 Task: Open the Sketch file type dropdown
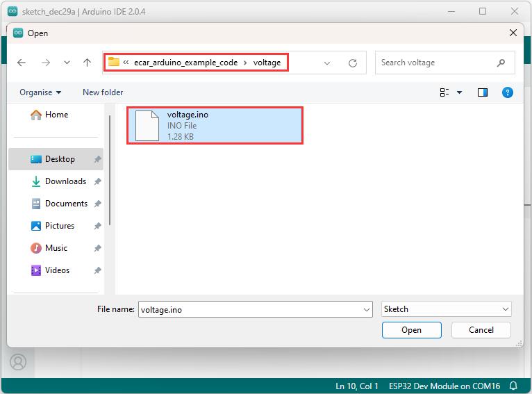[446, 309]
